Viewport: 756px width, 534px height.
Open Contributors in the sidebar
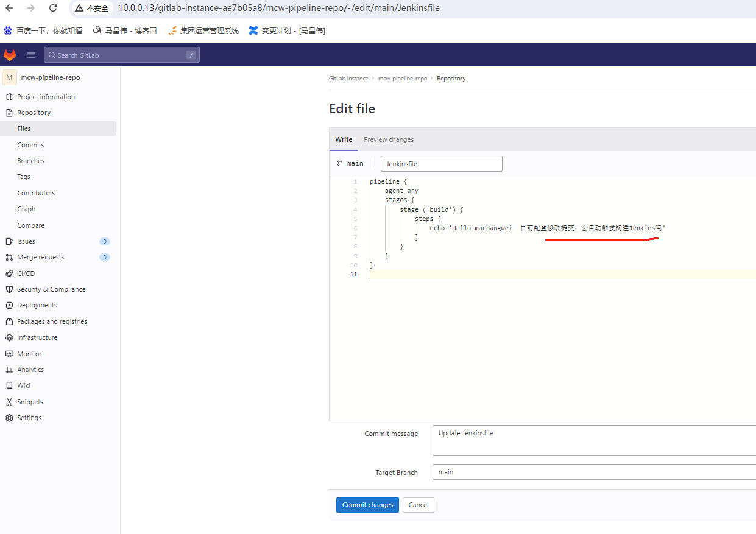pos(36,193)
